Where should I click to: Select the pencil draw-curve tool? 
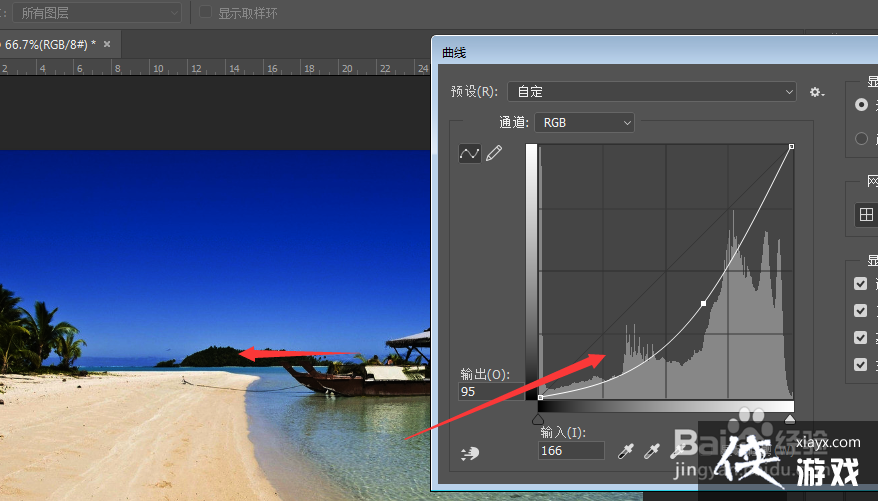[494, 153]
